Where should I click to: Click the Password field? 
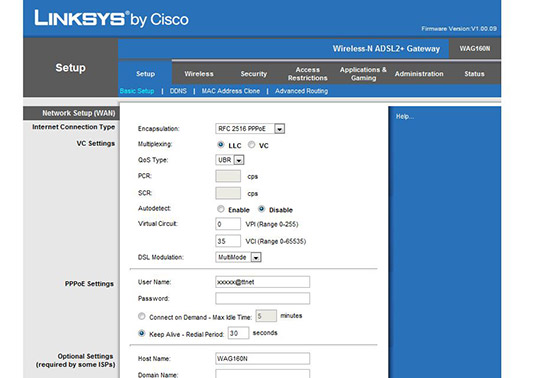[262, 298]
